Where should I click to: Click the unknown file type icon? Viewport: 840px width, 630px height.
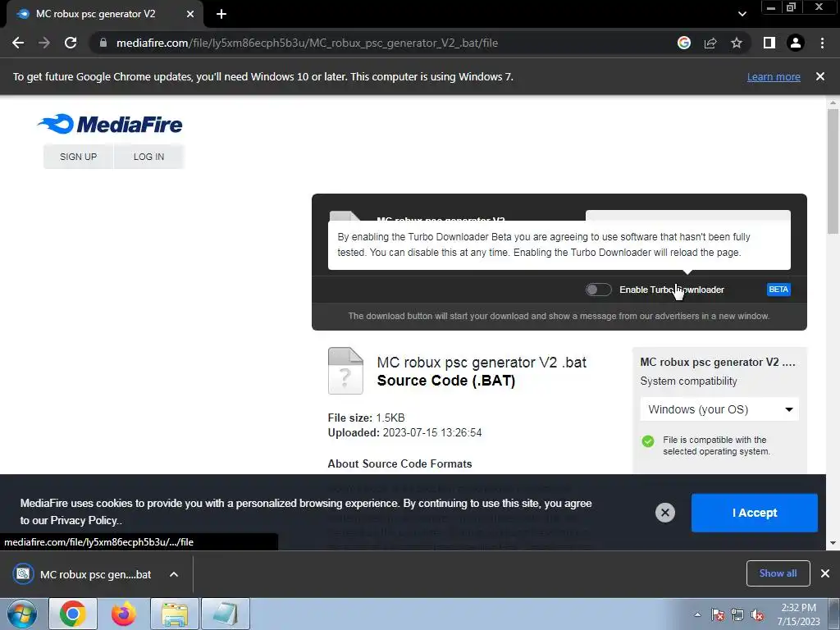click(345, 371)
